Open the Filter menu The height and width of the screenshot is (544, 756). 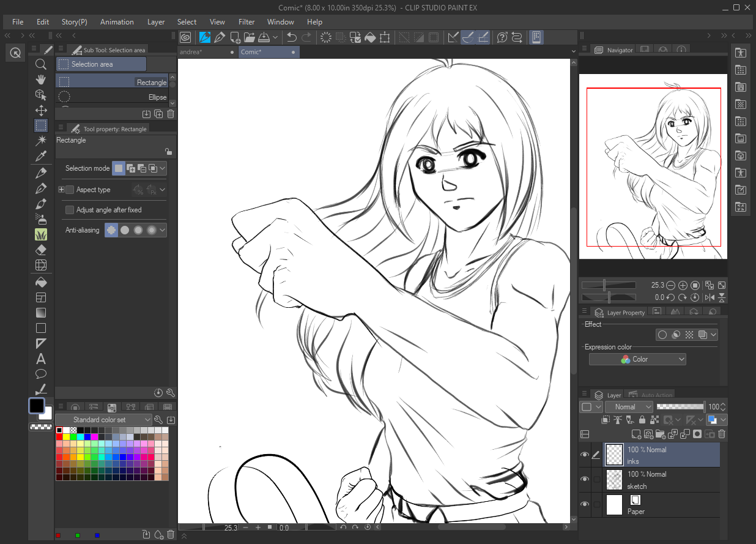pos(246,21)
